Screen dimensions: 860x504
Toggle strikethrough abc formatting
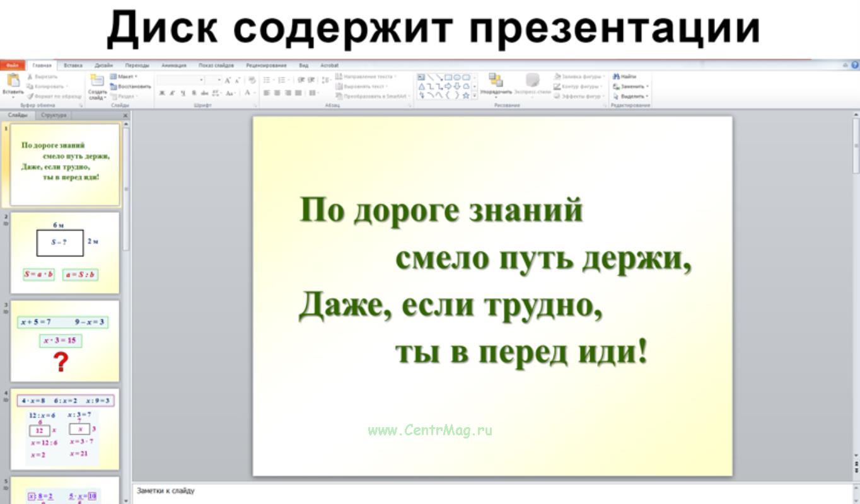(x=204, y=93)
